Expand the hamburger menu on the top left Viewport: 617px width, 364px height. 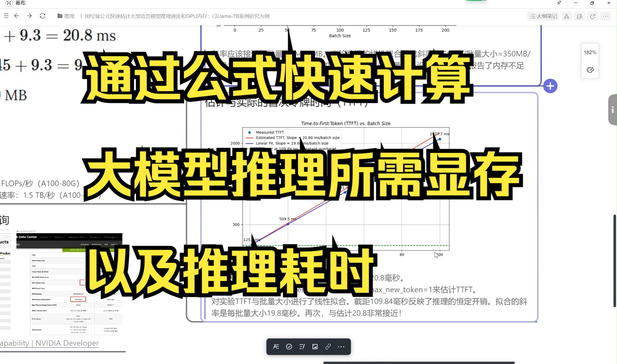(x=6, y=16)
